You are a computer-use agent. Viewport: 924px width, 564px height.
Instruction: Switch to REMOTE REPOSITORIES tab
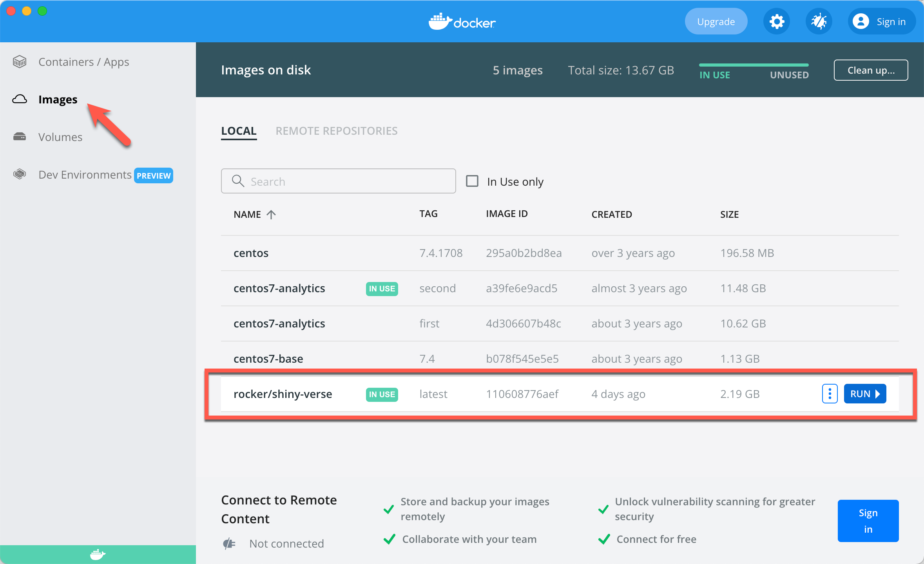point(337,131)
